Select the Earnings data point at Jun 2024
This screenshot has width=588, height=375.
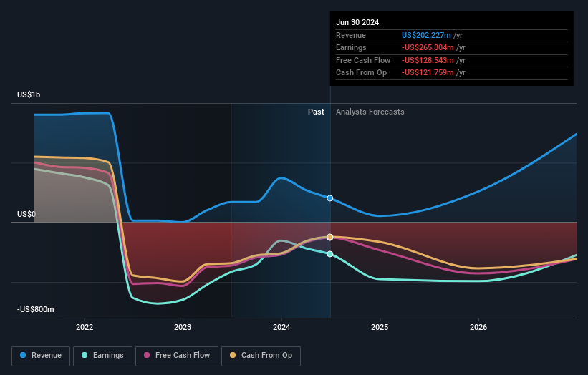point(330,254)
